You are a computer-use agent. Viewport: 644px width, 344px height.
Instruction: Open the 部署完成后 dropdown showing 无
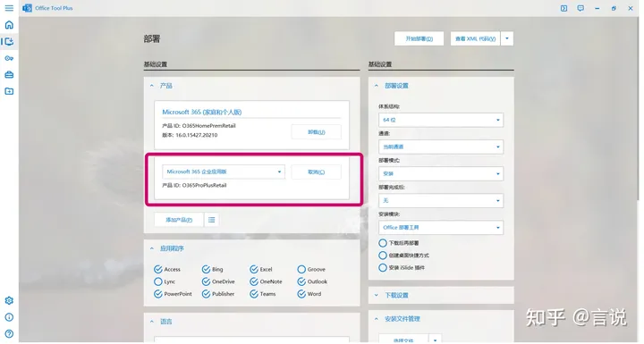(441, 200)
